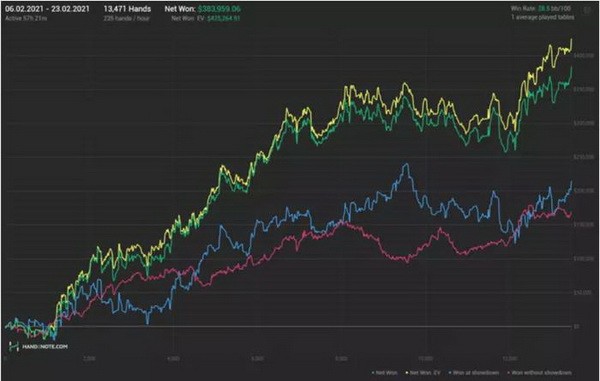Click the blue Won at showdown legend dot
600x381 pixels.
click(450, 372)
